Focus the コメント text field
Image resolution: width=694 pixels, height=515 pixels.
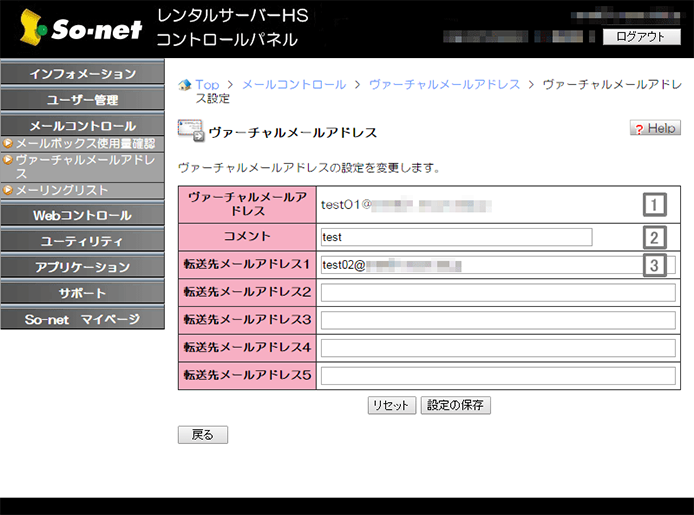pyautogui.click(x=456, y=238)
